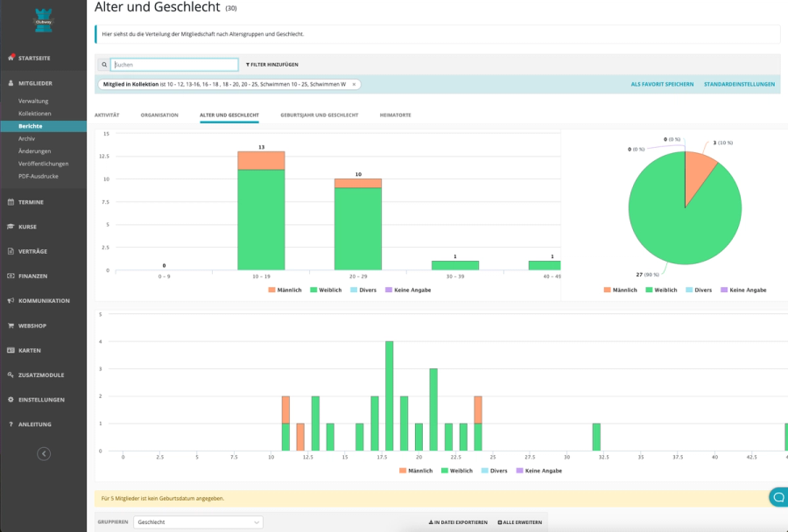Expand Filter hinzufügen options
Screen dimensions: 788x532
272,65
